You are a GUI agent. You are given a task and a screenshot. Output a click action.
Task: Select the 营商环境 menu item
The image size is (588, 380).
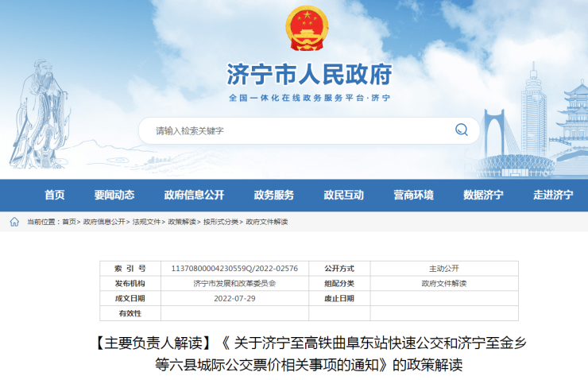pos(413,196)
